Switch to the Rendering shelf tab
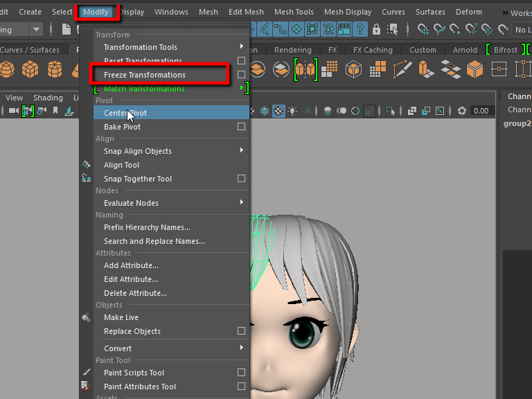The image size is (532, 399). click(x=292, y=50)
